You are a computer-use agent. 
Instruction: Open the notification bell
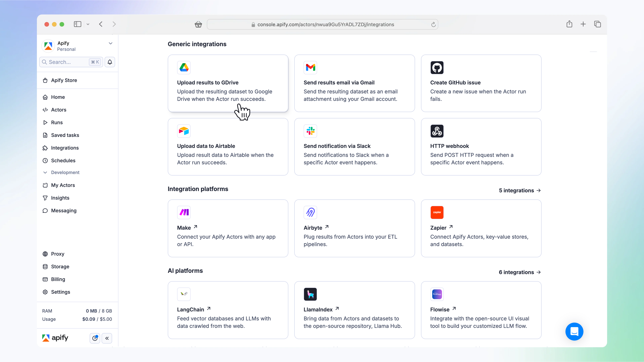point(110,62)
